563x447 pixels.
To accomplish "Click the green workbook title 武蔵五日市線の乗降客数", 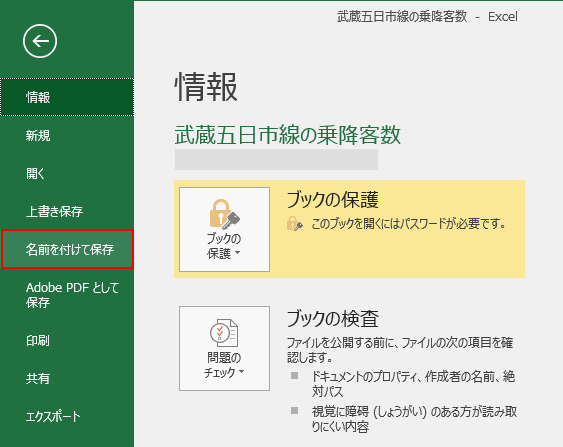I will coord(288,135).
